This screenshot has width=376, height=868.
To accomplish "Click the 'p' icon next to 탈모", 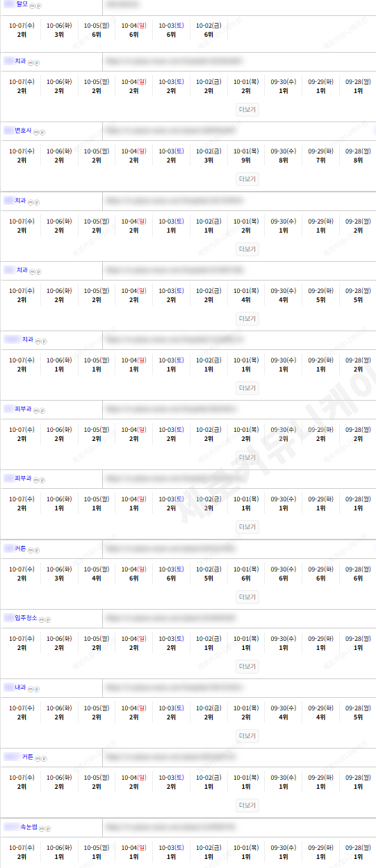I will 38,6.
